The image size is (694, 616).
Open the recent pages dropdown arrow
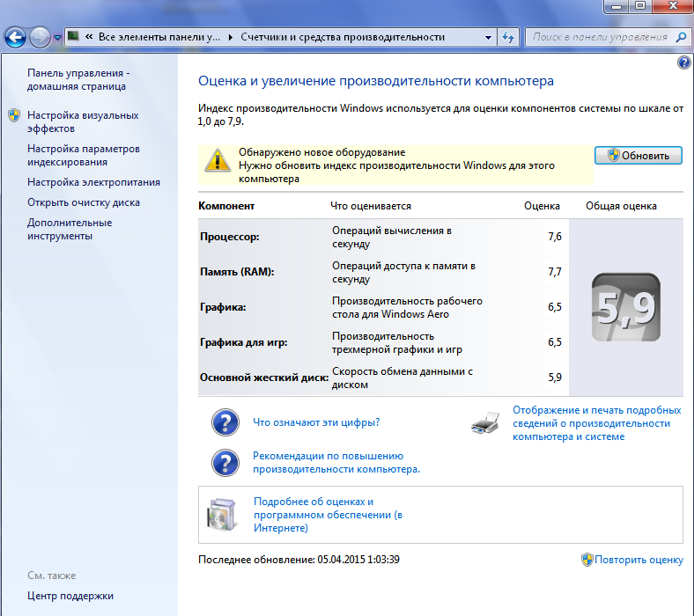[x=57, y=38]
